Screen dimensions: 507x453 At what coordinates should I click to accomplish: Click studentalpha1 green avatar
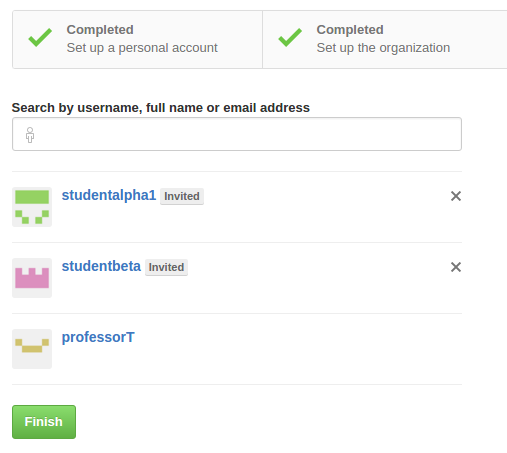click(x=32, y=207)
